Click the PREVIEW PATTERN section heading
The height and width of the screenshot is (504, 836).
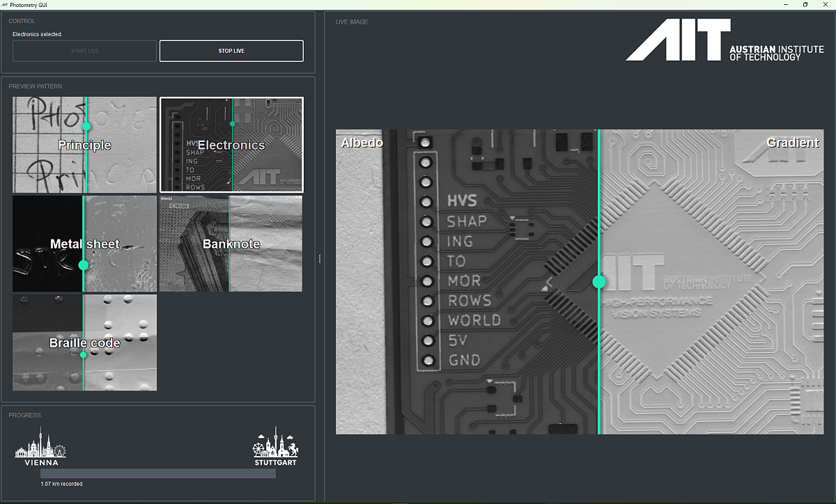pyautogui.click(x=36, y=86)
